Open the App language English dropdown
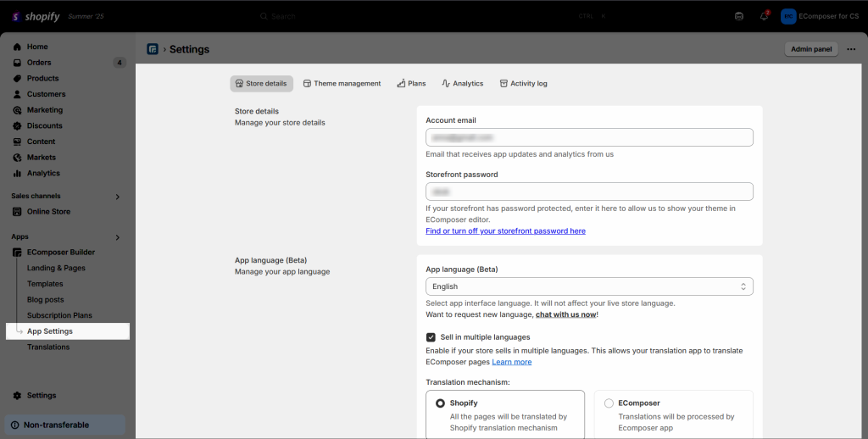This screenshot has width=868, height=439. pos(589,286)
